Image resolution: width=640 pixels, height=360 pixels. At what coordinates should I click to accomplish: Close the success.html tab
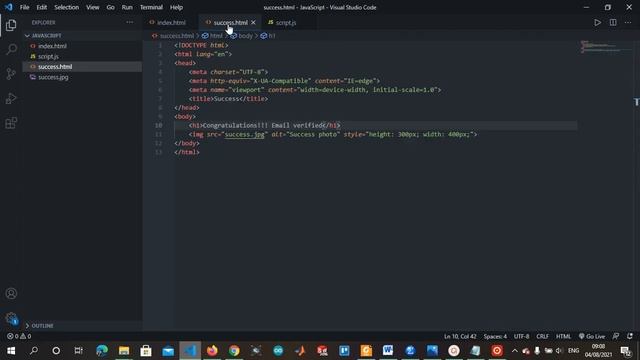coord(253,22)
